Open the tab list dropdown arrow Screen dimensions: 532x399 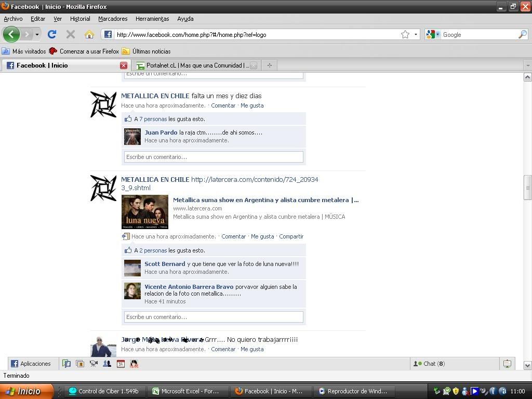point(528,65)
